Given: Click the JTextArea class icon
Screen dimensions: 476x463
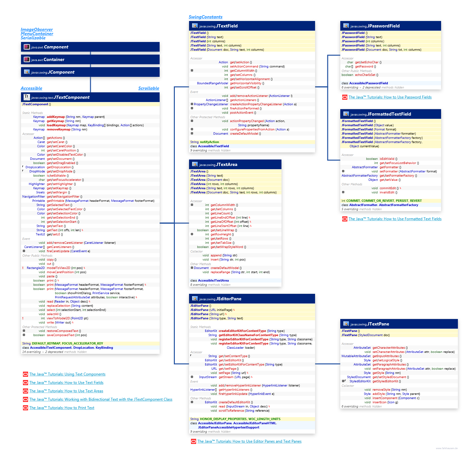Looking at the screenshot, I should (x=195, y=164).
